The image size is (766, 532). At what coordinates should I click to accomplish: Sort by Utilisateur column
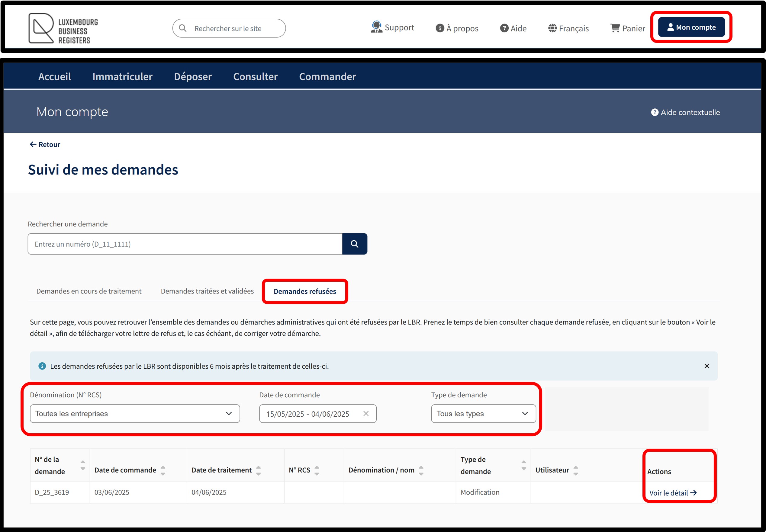[x=576, y=470]
